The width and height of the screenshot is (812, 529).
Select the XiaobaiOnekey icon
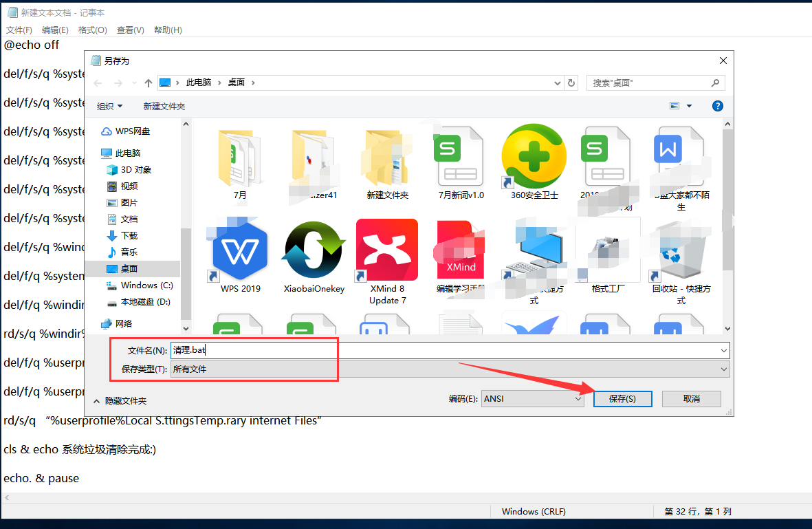pyautogui.click(x=314, y=250)
